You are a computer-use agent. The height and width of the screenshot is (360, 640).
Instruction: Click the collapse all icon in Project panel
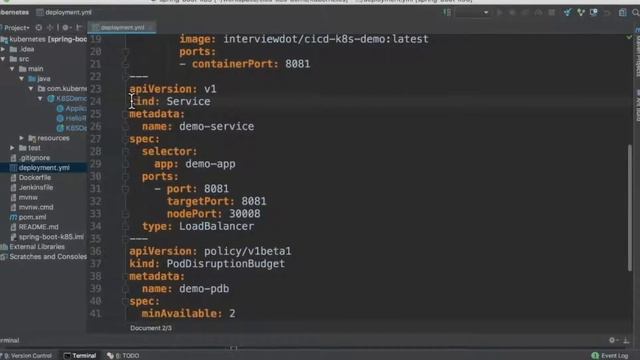50,28
